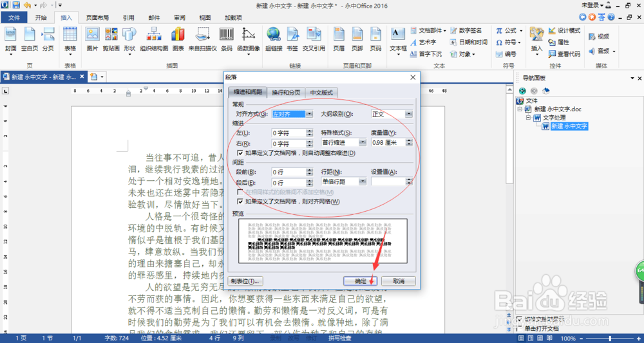Viewport: 644px width, 343px height.
Task: Edit the footer with 页脚
Action: (357, 40)
